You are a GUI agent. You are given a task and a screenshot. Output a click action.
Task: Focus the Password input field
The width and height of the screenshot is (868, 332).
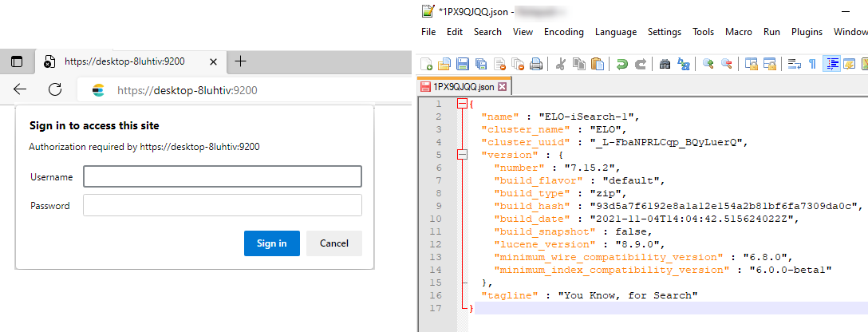pyautogui.click(x=223, y=205)
